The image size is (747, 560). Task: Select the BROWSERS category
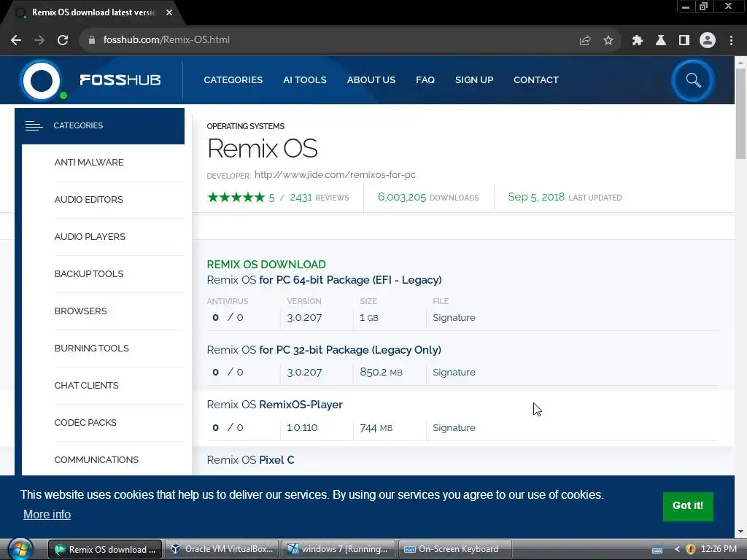[x=80, y=311]
